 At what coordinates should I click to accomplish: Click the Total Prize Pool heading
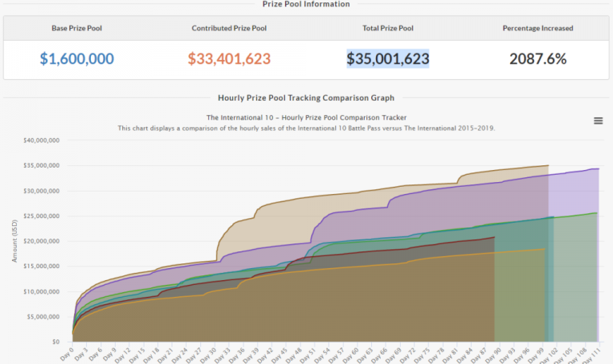point(387,28)
